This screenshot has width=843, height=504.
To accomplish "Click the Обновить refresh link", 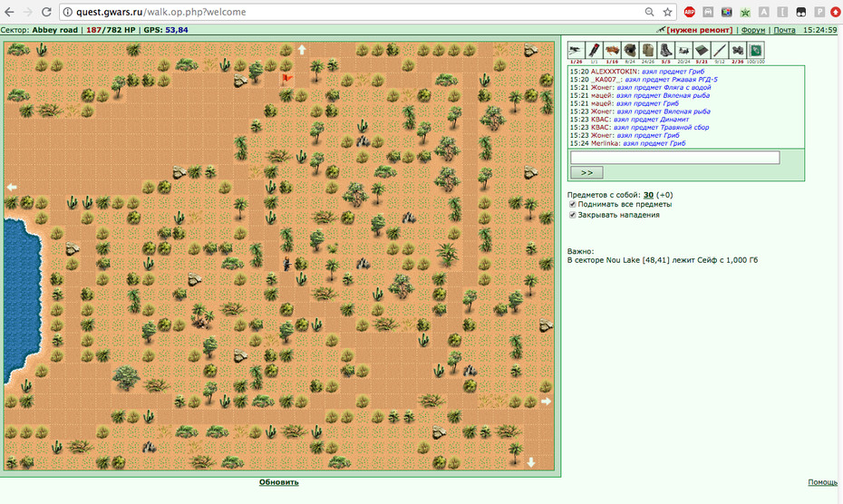I will [x=278, y=482].
